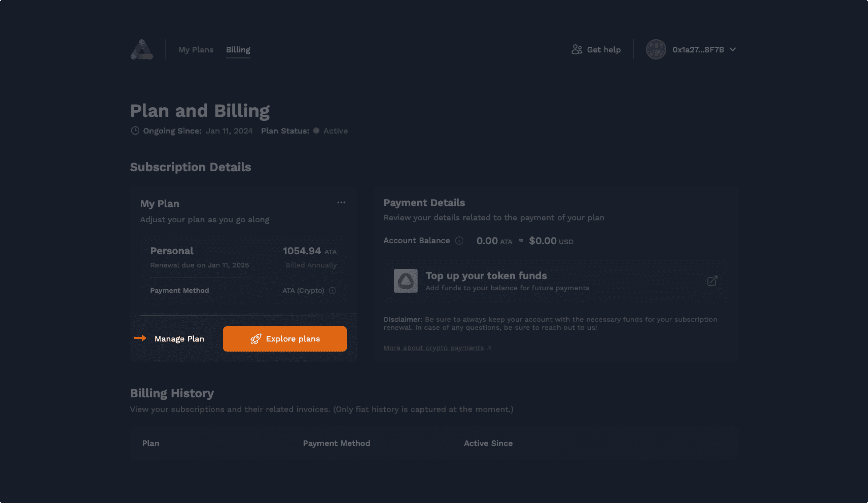Screen dimensions: 868x503
Task: Click the Get help people icon
Action: 577,50
